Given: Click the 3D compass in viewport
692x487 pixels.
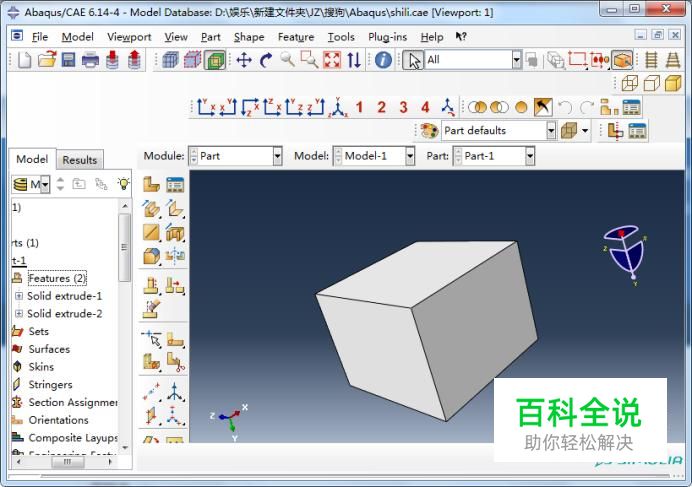Looking at the screenshot, I should (x=624, y=255).
